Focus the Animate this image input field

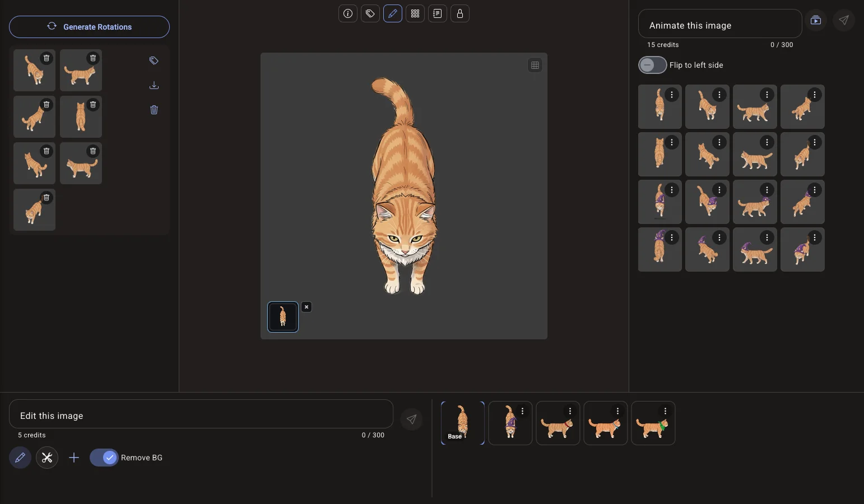[720, 24]
